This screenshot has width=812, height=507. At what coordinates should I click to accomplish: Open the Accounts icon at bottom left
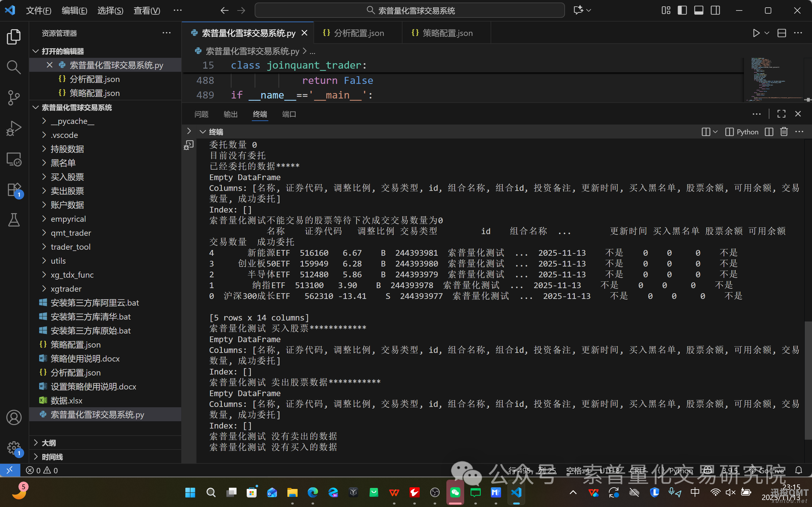(x=14, y=417)
